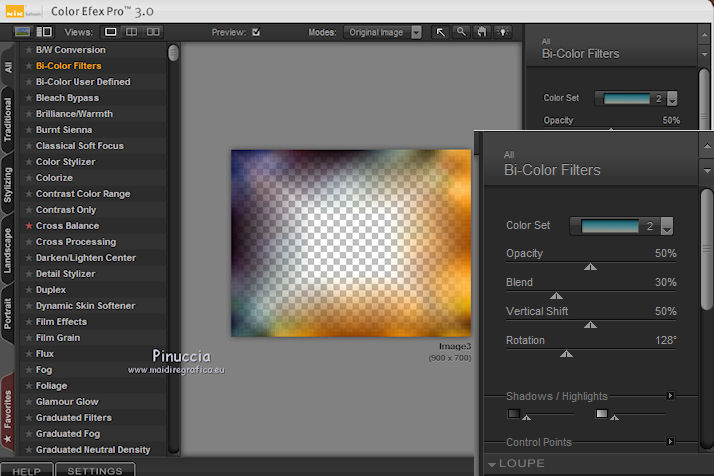Viewport: 714px width, 476px height.
Task: Click the HELP button
Action: (x=26, y=470)
